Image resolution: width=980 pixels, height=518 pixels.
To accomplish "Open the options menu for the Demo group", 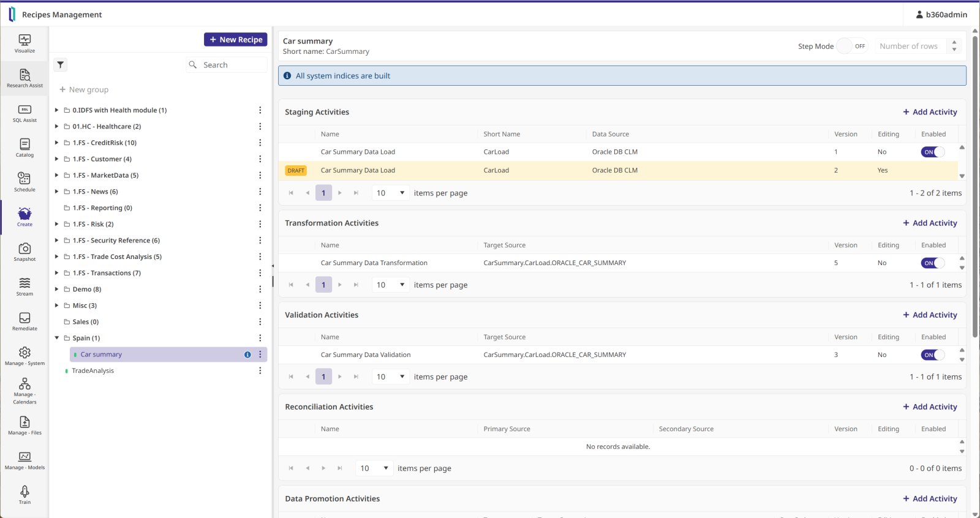I will (x=260, y=289).
